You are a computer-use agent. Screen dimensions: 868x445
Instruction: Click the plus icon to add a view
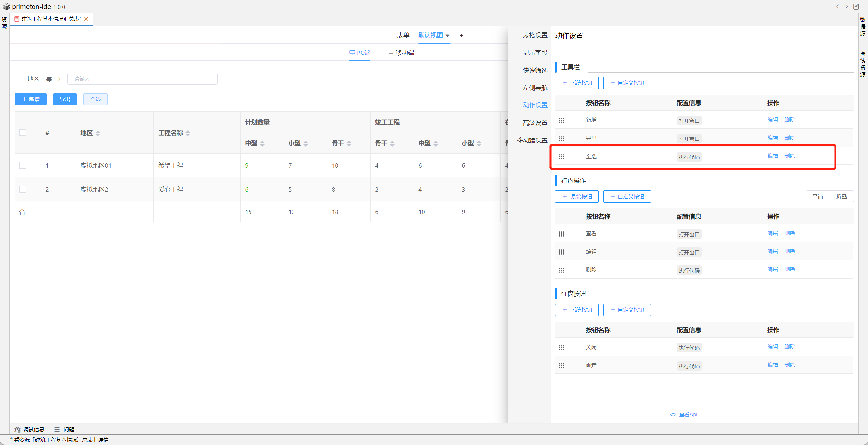461,36
